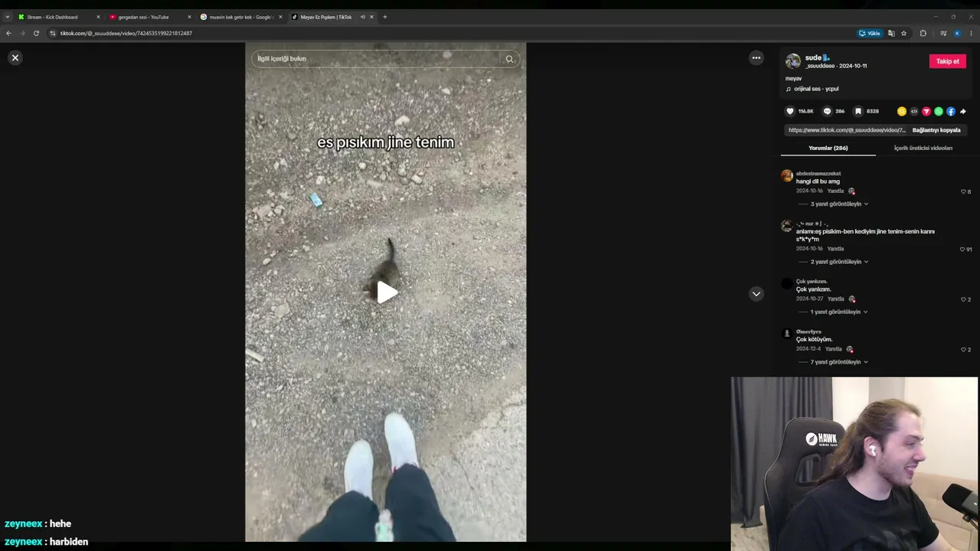
Task: Open the browser extensions puzzle icon
Action: [x=923, y=34]
